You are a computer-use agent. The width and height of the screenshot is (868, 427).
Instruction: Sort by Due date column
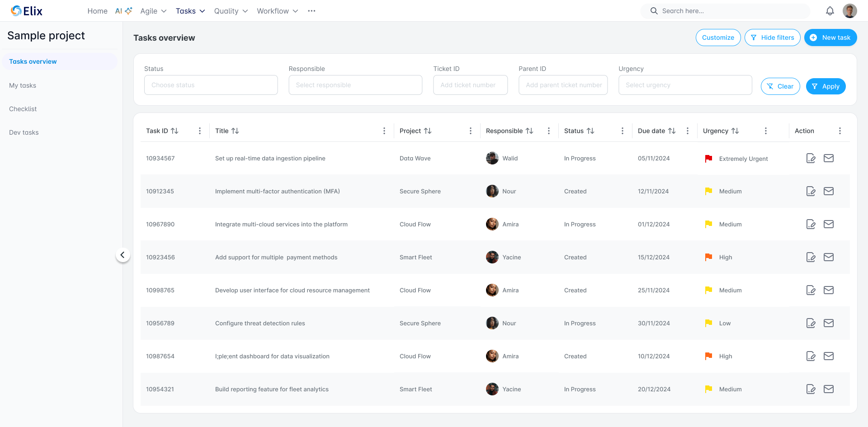point(672,131)
